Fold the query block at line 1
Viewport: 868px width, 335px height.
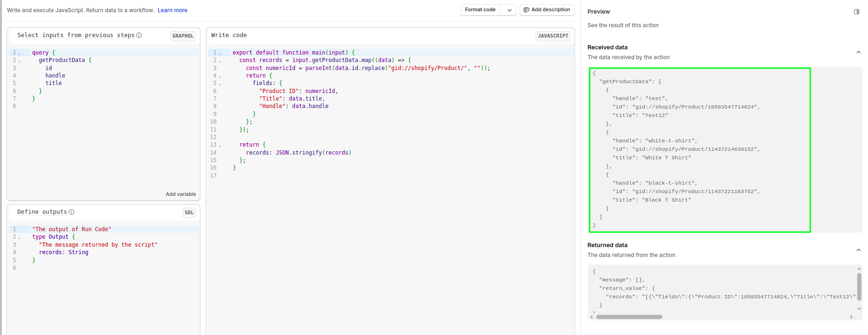(20, 53)
